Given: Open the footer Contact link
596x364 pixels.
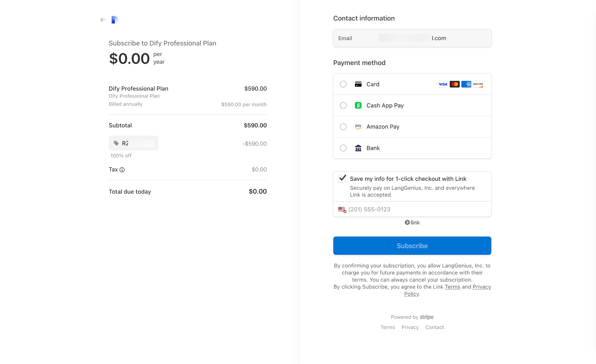Looking at the screenshot, I should click(x=434, y=327).
